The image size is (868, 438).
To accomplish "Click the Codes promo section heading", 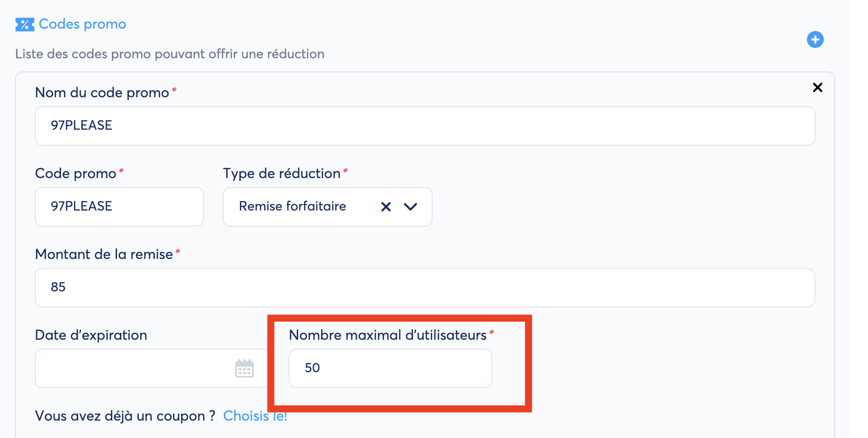I will point(82,24).
